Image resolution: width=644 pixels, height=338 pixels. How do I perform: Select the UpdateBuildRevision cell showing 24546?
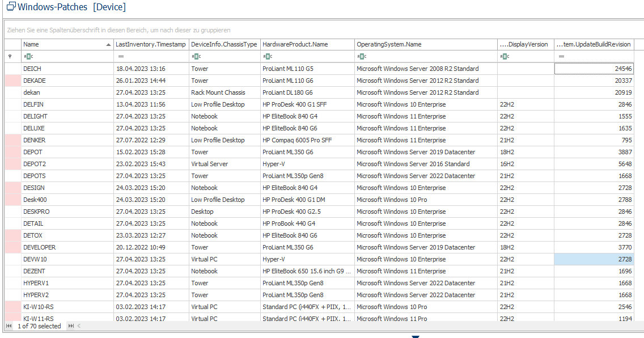click(594, 68)
